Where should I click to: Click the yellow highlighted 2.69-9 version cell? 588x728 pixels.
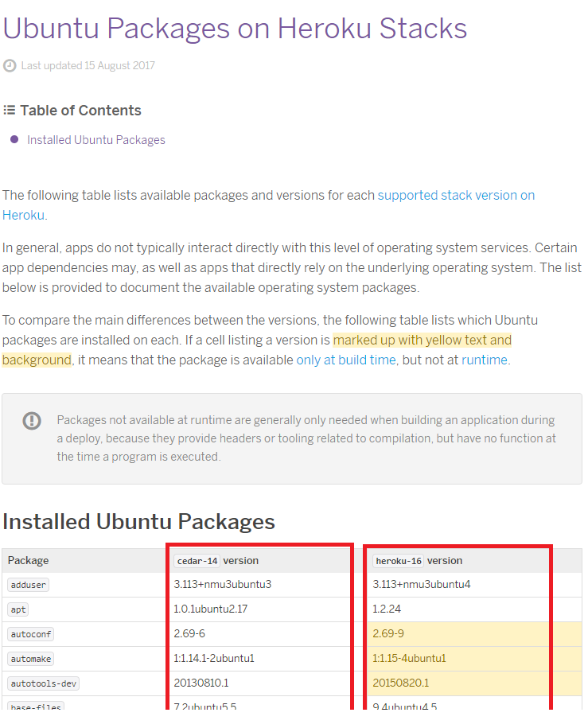point(474,634)
